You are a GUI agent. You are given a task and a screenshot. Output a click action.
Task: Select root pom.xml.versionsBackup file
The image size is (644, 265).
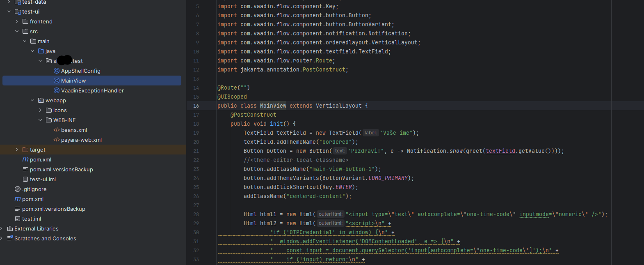tap(53, 209)
